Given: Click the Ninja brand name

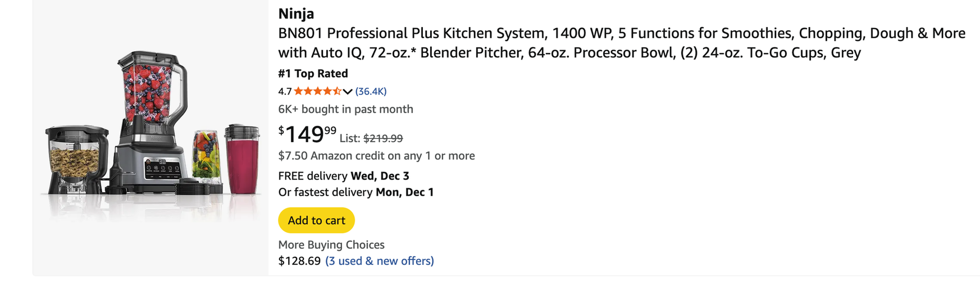Looking at the screenshot, I should pyautogui.click(x=296, y=13).
